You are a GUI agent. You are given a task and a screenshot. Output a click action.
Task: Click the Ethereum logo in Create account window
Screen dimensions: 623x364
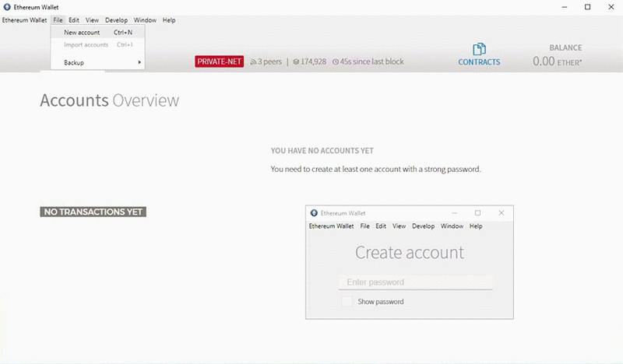point(314,213)
